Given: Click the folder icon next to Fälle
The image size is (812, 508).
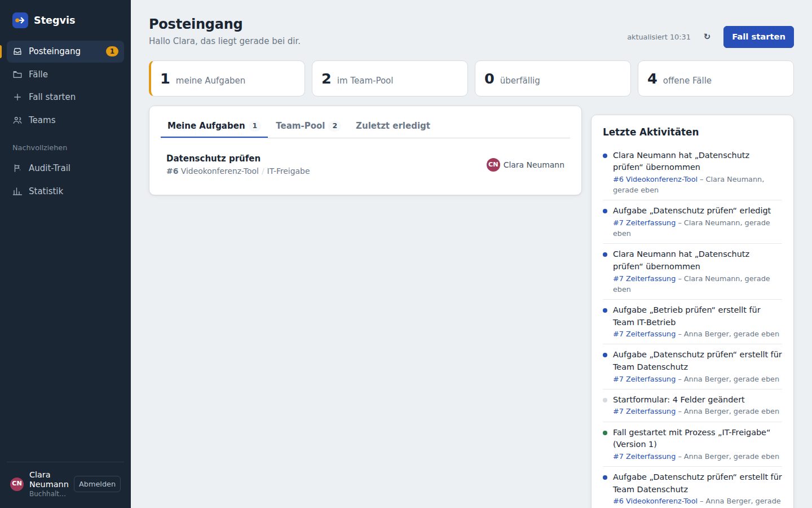Looking at the screenshot, I should 17,75.
